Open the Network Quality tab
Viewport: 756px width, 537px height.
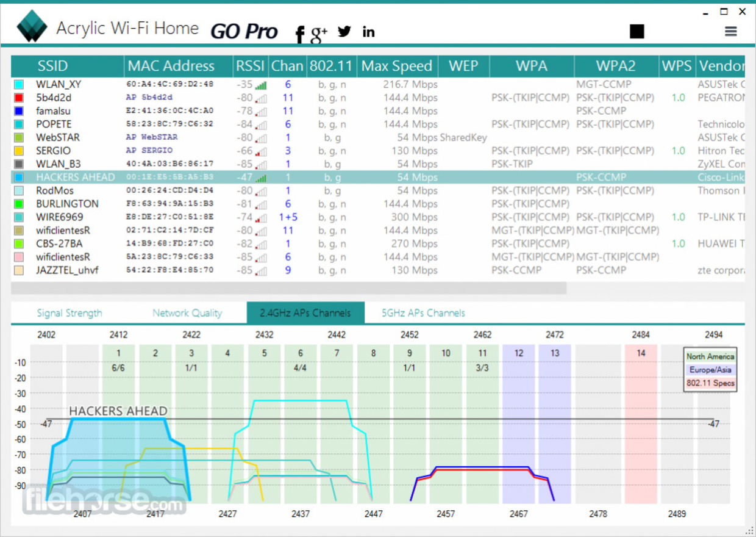[187, 312]
